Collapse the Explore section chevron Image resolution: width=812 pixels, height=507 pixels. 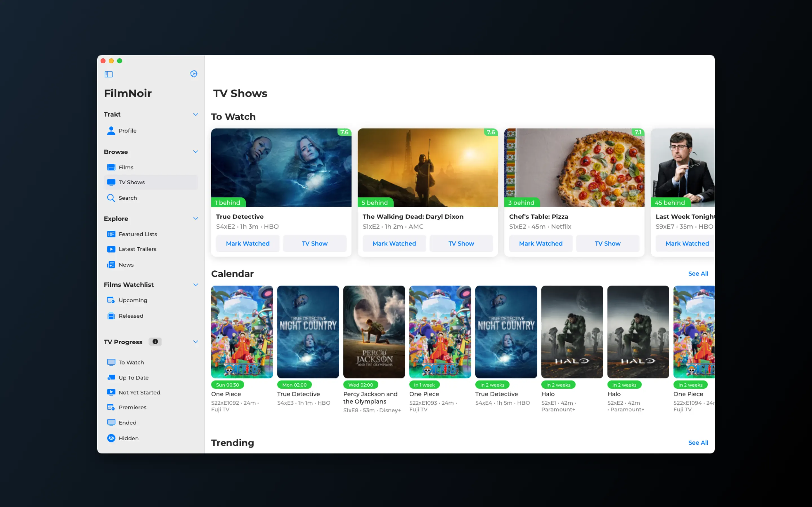point(196,218)
